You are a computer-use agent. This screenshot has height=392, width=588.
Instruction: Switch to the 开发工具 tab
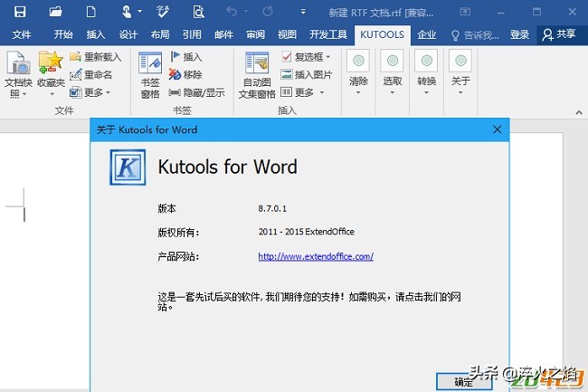point(328,35)
